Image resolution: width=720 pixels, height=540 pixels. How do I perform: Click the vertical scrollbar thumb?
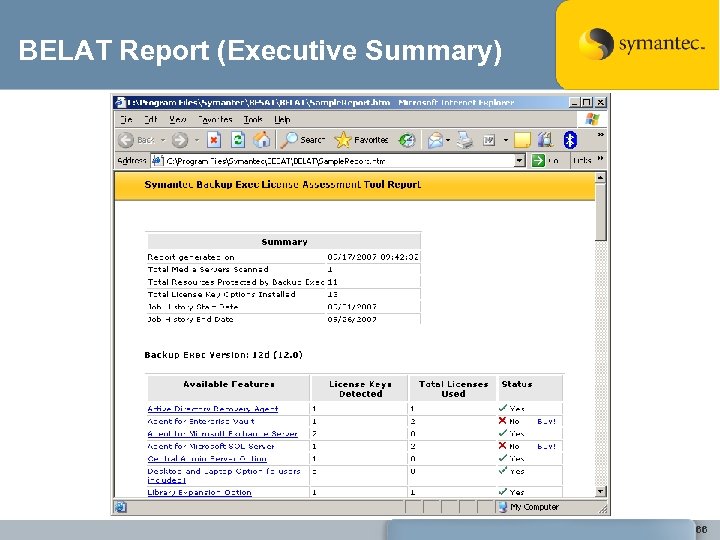[601, 212]
